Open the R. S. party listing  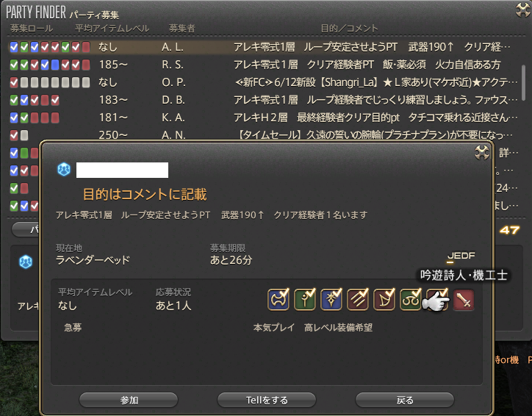coord(262,65)
